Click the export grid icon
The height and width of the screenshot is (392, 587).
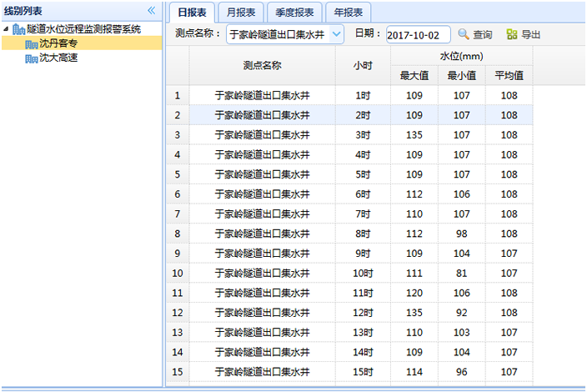click(511, 34)
